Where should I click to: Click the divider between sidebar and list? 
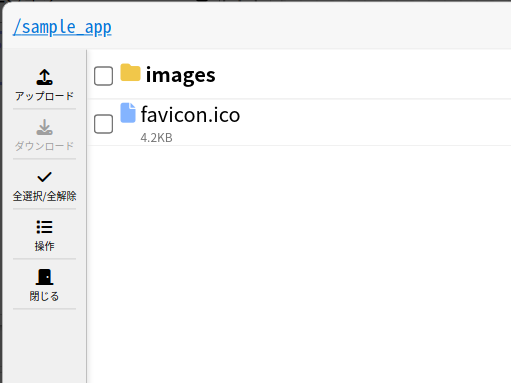click(86, 216)
